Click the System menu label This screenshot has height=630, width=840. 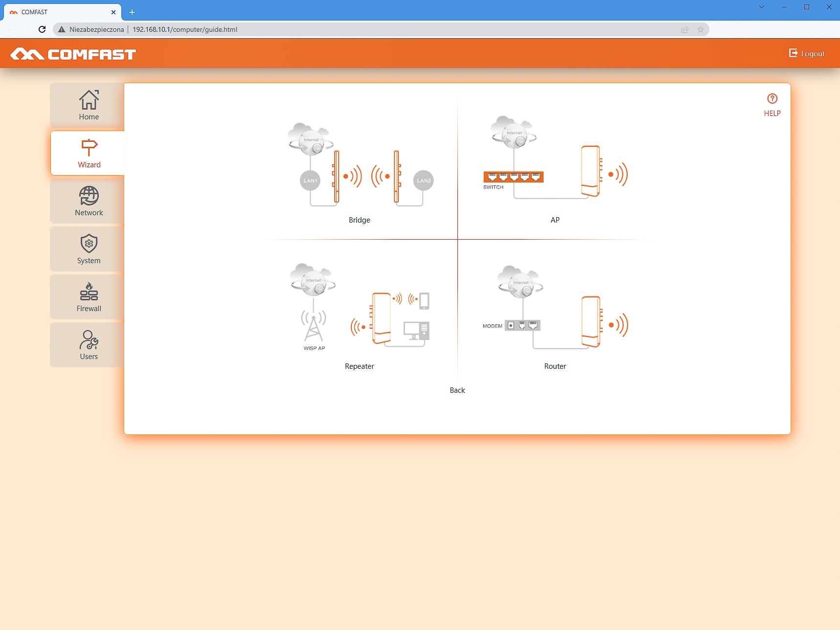[89, 261]
